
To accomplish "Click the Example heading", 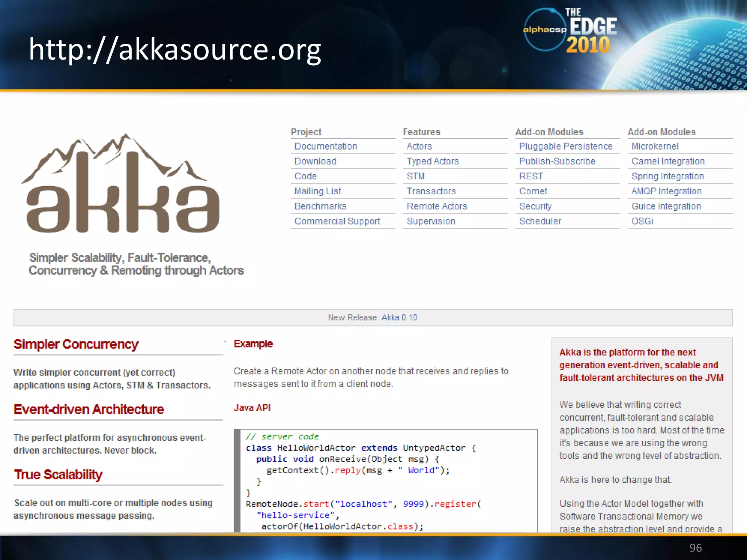I will click(253, 344).
